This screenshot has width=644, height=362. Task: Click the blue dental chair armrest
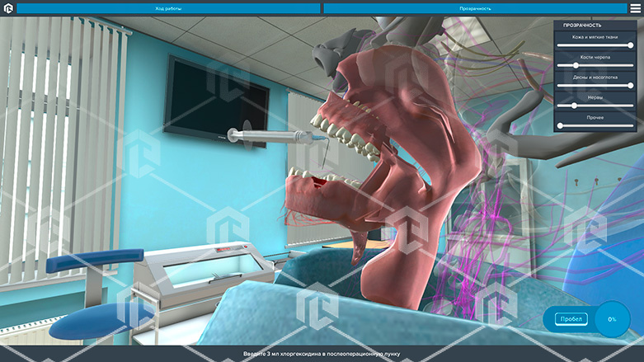[x=82, y=263]
